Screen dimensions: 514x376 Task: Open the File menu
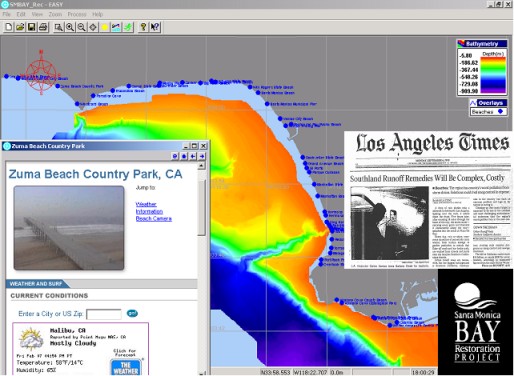click(x=7, y=14)
